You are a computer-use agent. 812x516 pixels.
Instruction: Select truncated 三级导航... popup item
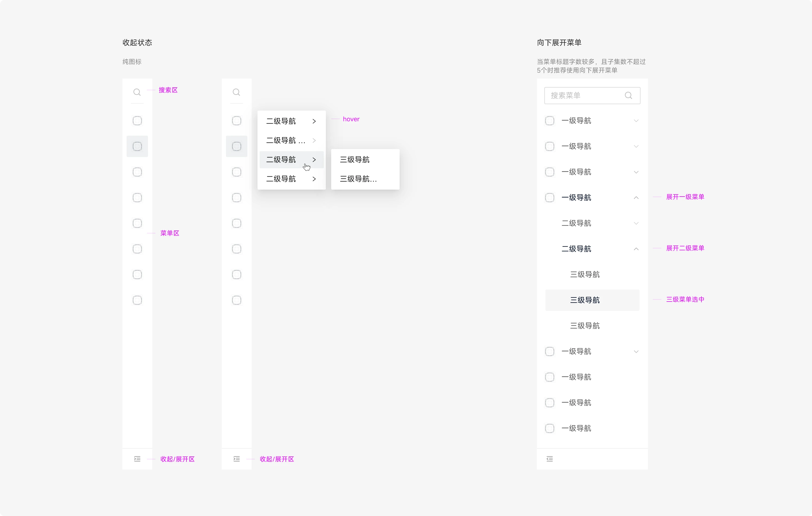358,179
